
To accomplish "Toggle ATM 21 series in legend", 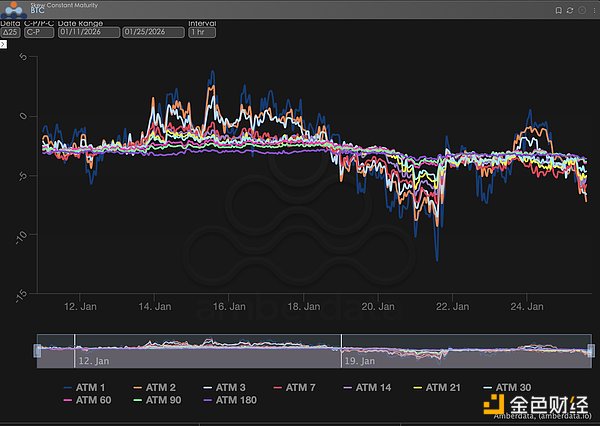I will point(444,387).
